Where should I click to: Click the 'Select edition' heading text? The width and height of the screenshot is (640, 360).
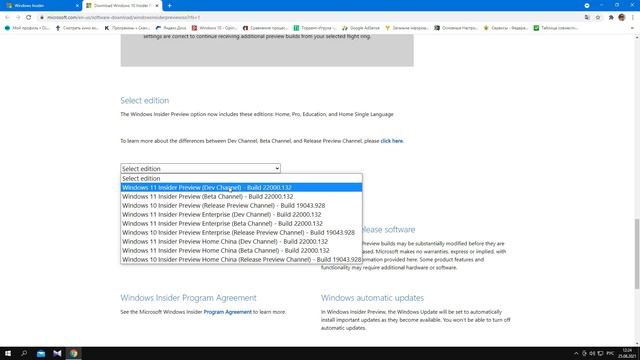(x=144, y=100)
